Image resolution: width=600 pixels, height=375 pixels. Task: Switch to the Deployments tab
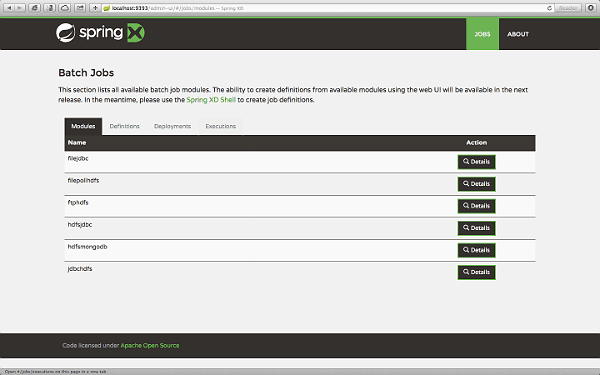pos(172,126)
